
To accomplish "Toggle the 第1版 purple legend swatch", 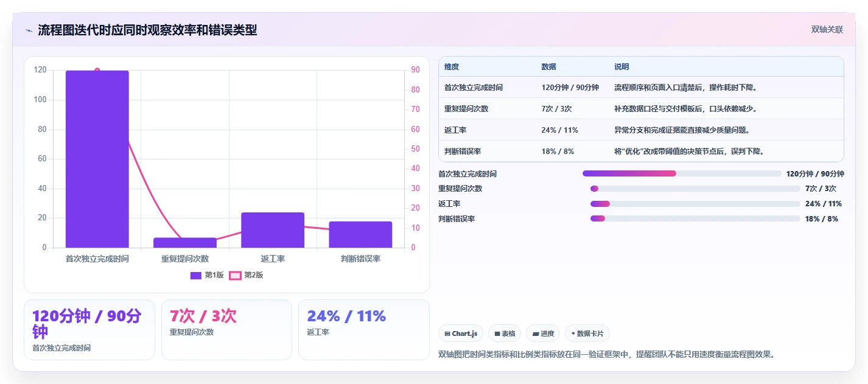I will pyautogui.click(x=196, y=275).
